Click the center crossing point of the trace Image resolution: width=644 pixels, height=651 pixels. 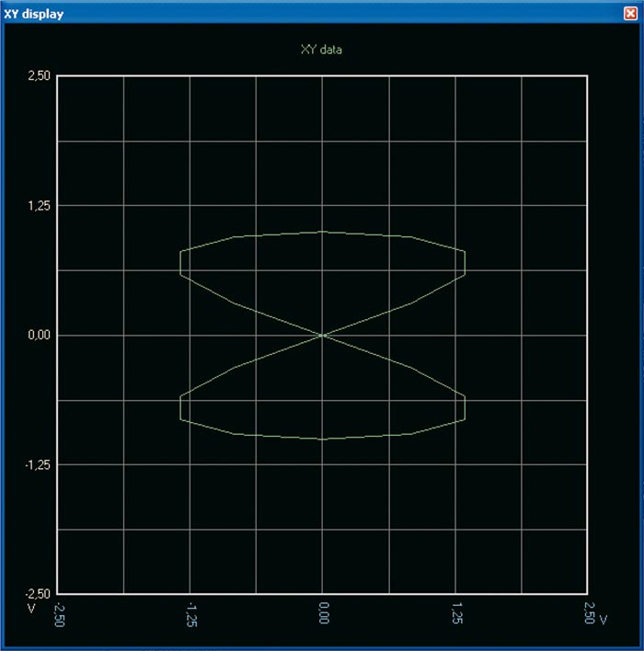point(322,335)
